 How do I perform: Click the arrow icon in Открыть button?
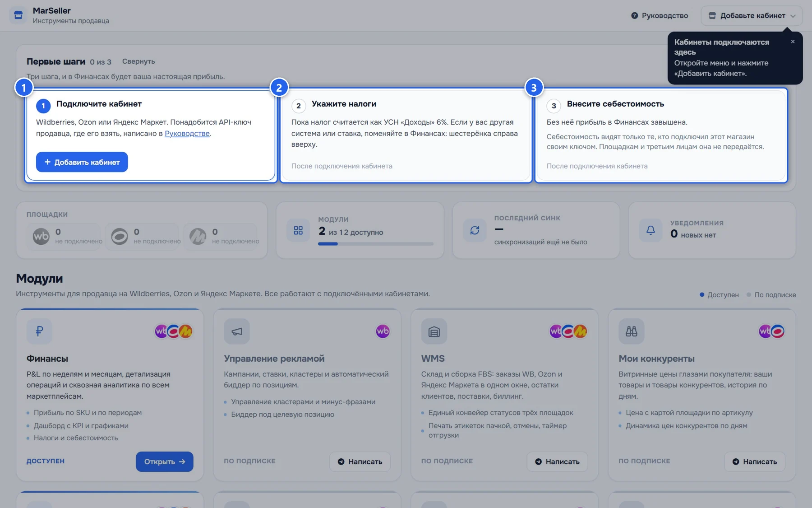coord(182,461)
